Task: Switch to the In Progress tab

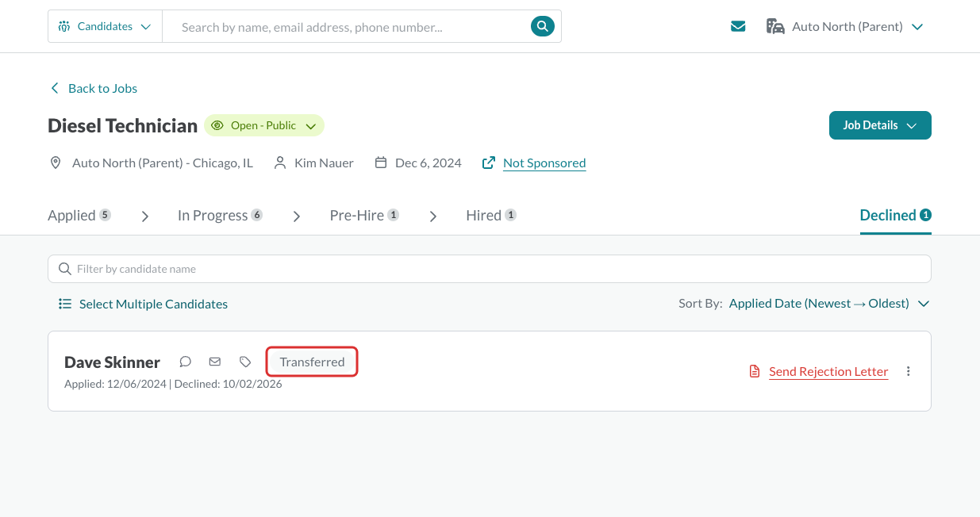Action: click(220, 215)
